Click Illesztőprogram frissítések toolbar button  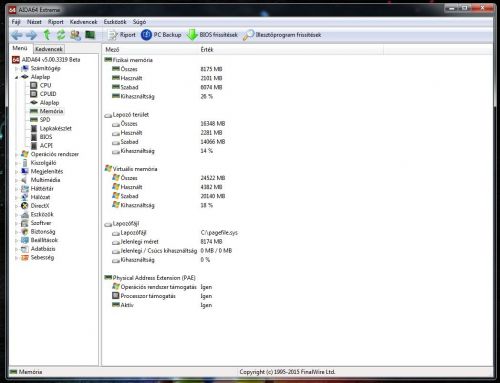coord(282,35)
